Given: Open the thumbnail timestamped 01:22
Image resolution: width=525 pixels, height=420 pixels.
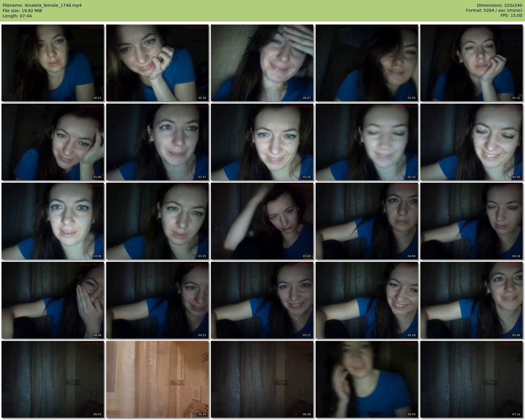Looking at the screenshot, I should click(472, 63).
